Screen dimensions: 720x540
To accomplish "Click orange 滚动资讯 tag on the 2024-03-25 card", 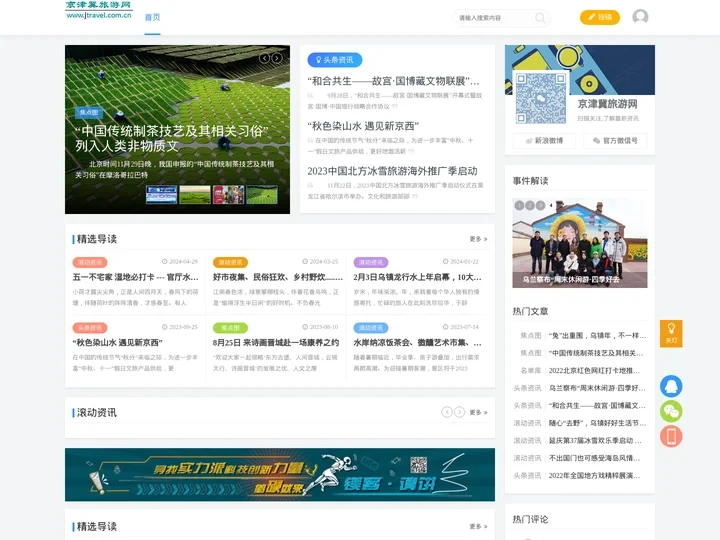I will [231, 262].
